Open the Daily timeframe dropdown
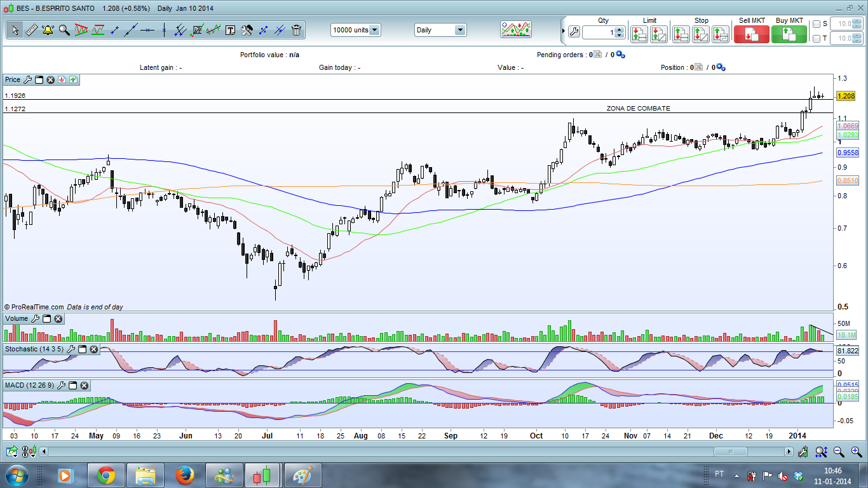The width and height of the screenshot is (868, 488). click(x=459, y=30)
